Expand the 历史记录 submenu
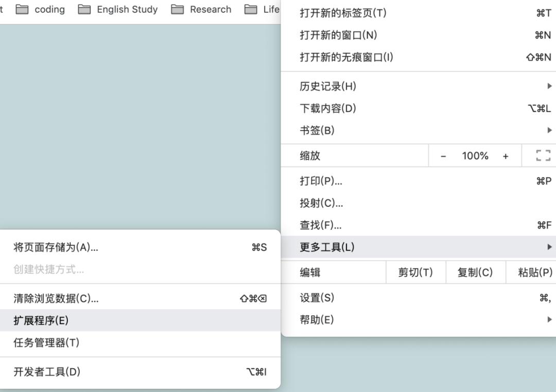This screenshot has width=556, height=392. (x=360, y=86)
